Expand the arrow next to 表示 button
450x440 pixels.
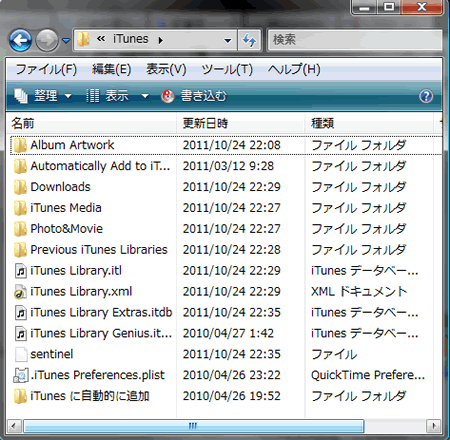coord(145,96)
